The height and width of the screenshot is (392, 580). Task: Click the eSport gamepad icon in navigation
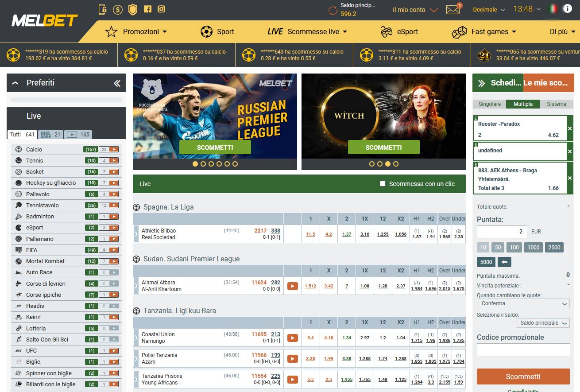coord(387,31)
